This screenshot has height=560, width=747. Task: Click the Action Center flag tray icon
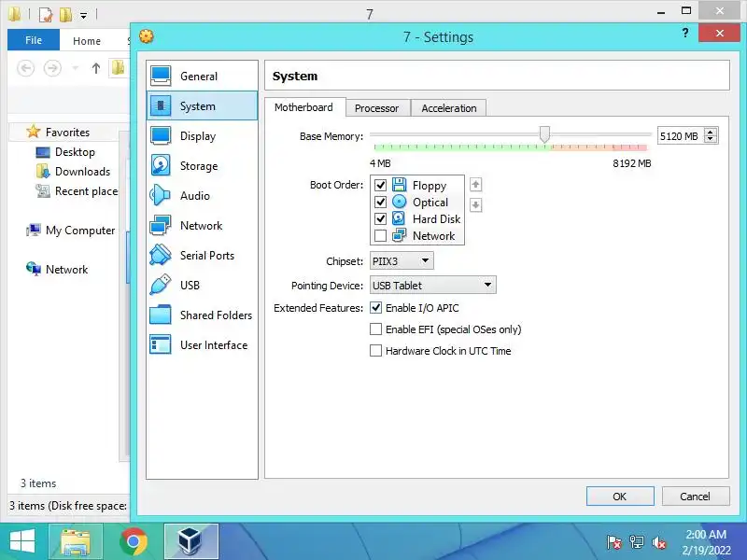click(614, 542)
